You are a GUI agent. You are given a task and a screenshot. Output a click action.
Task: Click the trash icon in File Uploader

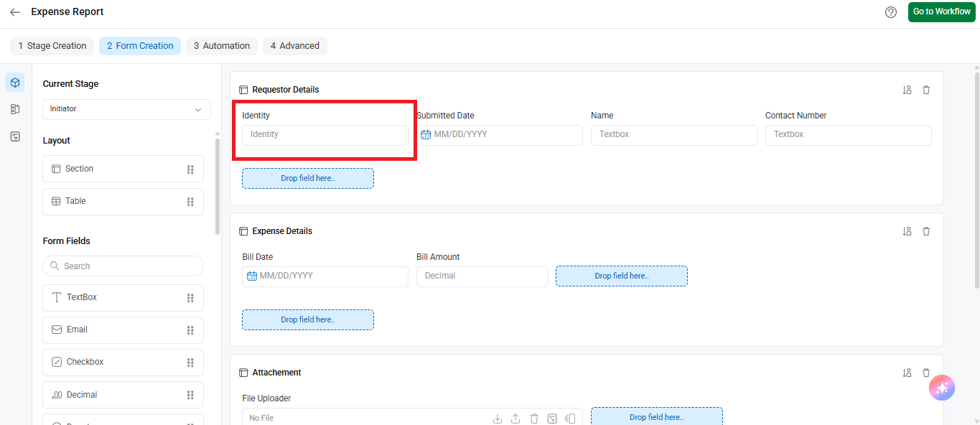(534, 419)
